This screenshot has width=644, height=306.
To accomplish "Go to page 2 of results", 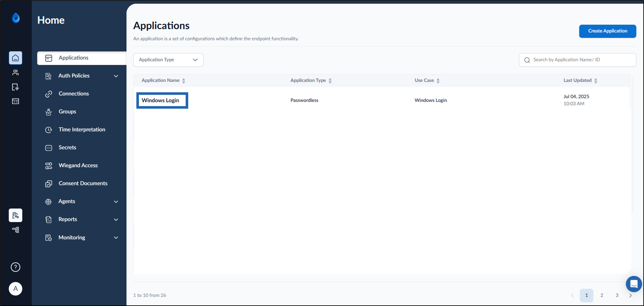I will coord(602,295).
